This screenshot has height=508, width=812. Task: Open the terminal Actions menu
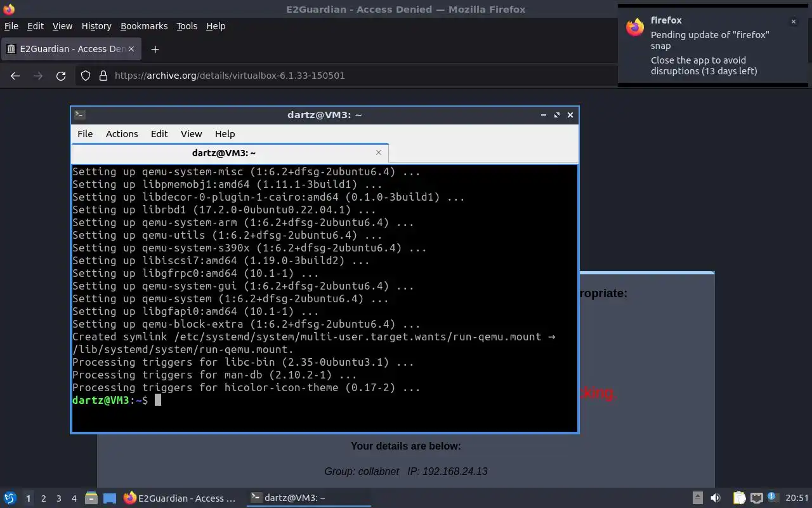(x=122, y=134)
